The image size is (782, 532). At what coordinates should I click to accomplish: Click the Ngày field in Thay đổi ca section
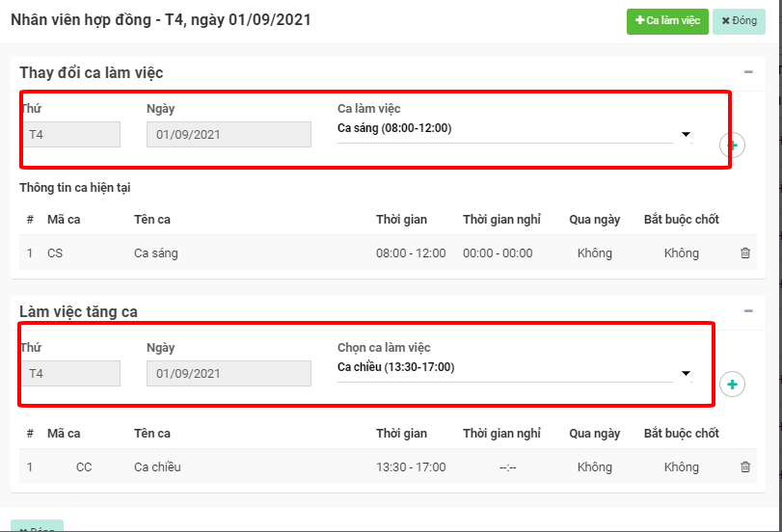pyautogui.click(x=229, y=135)
